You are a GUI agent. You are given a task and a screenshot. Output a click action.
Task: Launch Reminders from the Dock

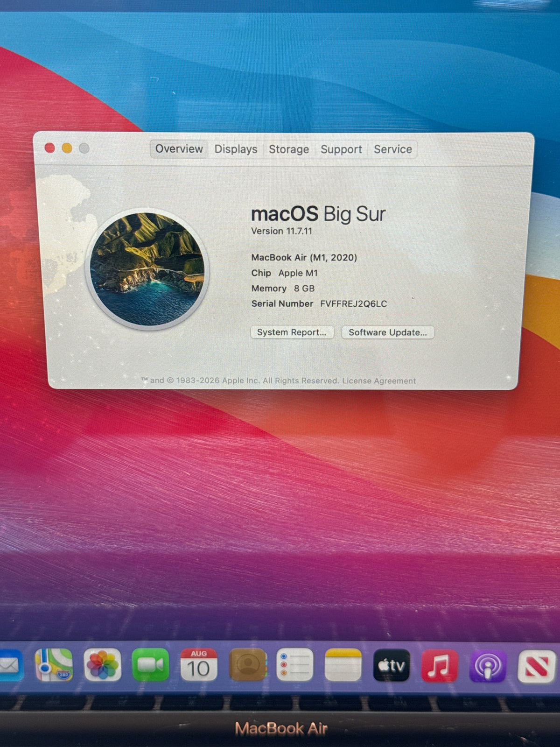(295, 665)
